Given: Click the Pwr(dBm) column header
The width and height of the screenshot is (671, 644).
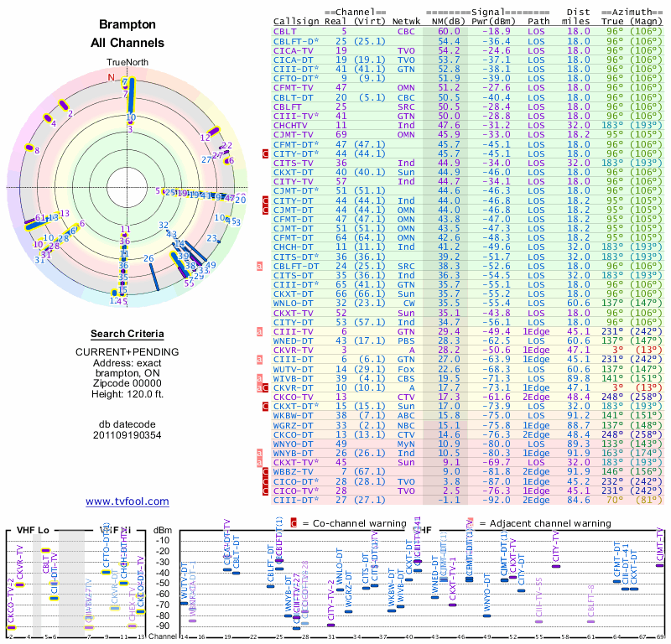Looking at the screenshot, I should click(493, 22).
